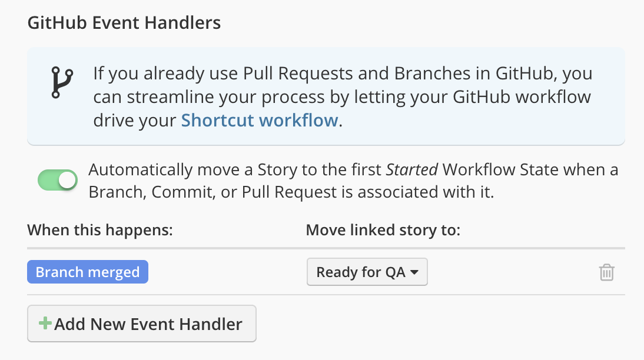Click the white knob of the green switch
The image size is (644, 360).
[x=68, y=180]
